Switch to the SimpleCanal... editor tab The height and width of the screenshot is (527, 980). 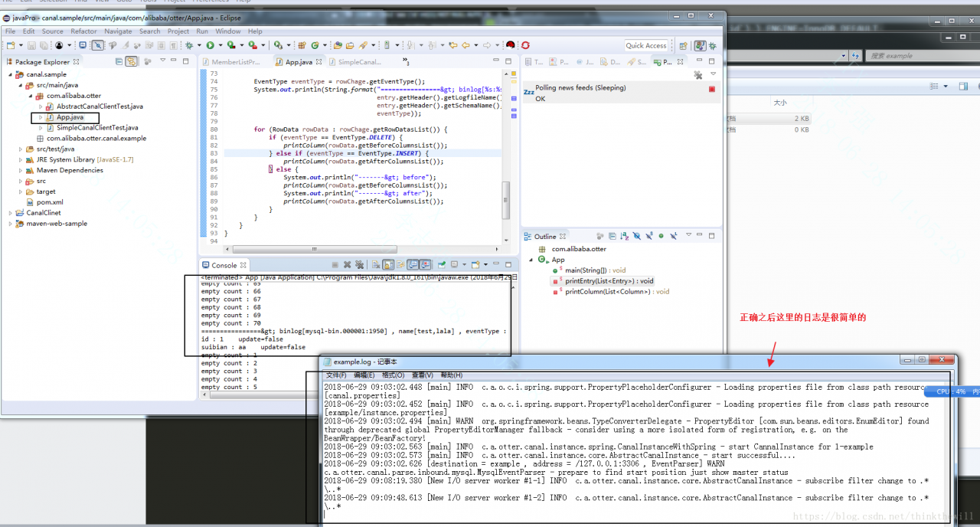(x=354, y=62)
